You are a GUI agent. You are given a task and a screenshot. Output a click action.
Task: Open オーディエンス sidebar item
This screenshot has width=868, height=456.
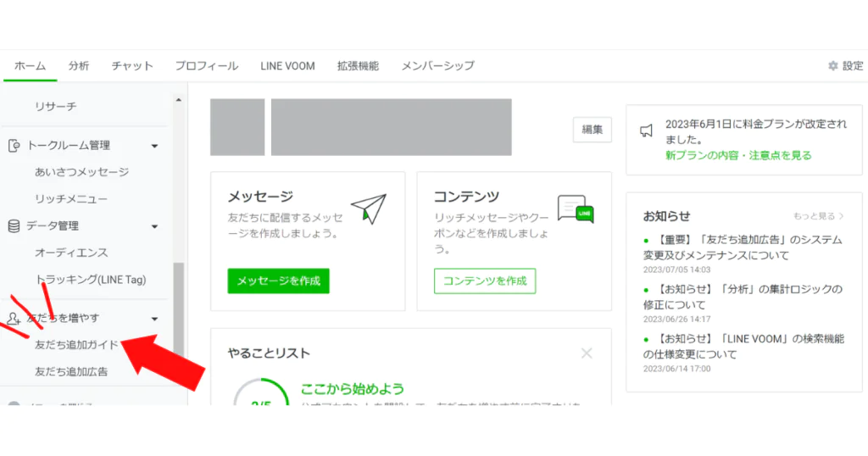(71, 253)
